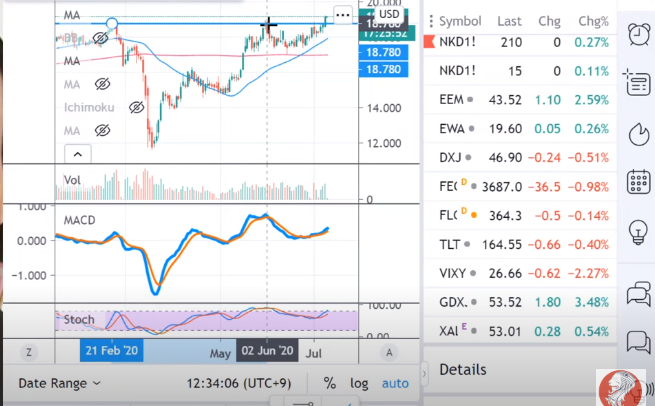Open the Hotlists flame icon
The image size is (655, 406).
tap(639, 134)
